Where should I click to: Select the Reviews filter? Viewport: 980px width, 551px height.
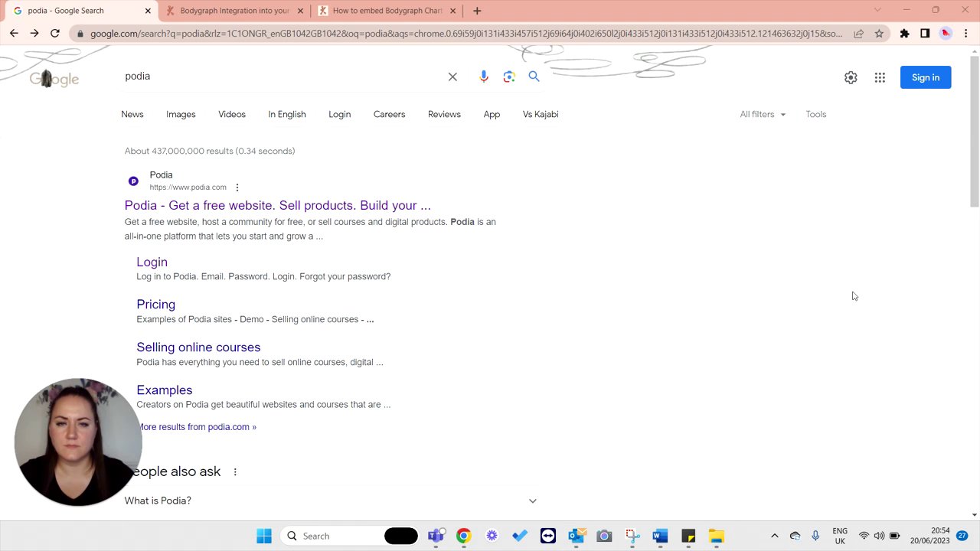coord(444,114)
